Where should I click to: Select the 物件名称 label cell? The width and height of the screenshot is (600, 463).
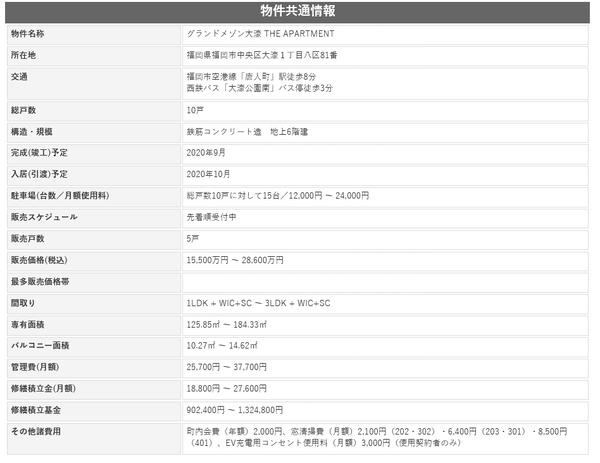[x=94, y=35]
